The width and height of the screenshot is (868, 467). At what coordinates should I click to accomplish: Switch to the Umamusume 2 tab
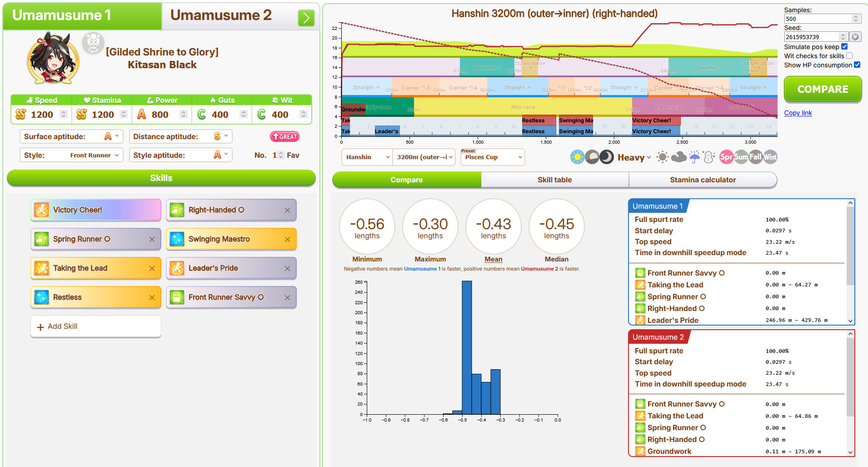tap(221, 15)
